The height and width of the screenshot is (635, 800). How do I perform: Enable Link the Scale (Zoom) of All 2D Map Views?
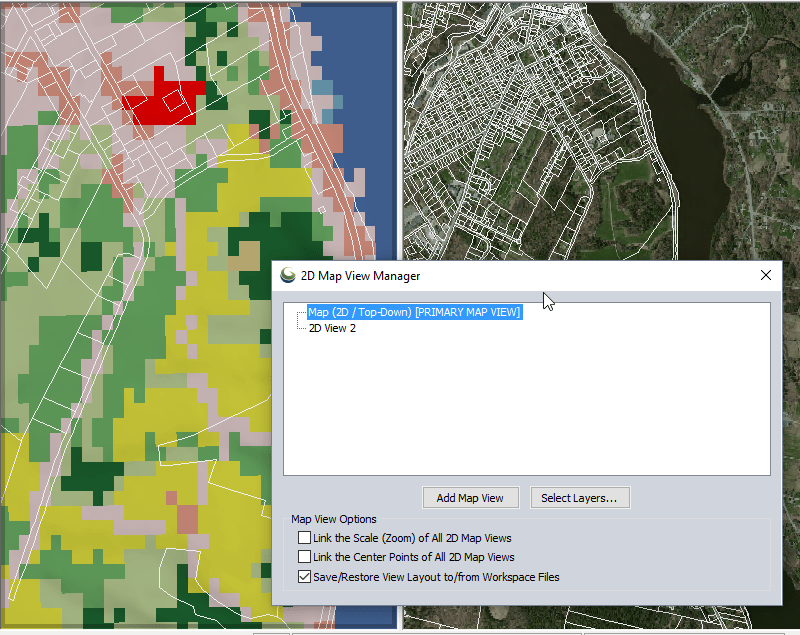click(304, 537)
